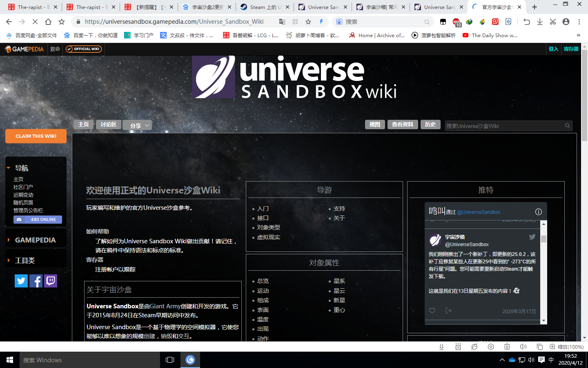Open the Giant Army link
This screenshot has height=368, width=588.
(x=165, y=306)
